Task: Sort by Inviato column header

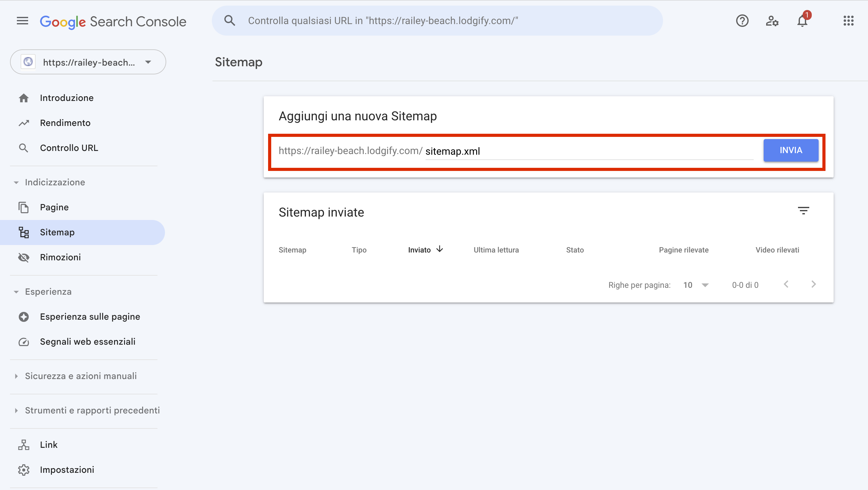Action: [419, 250]
